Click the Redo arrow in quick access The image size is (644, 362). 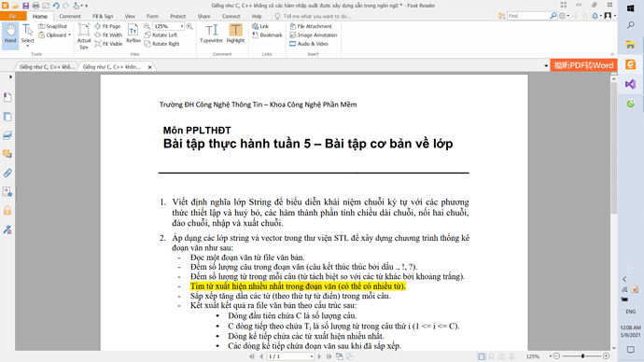[65, 6]
